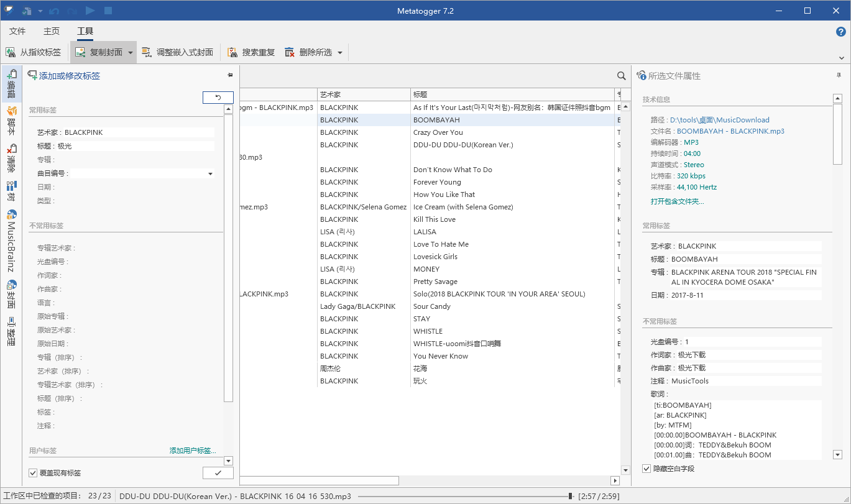
Task: Switch to the 主页 ribbon tab
Action: [52, 31]
